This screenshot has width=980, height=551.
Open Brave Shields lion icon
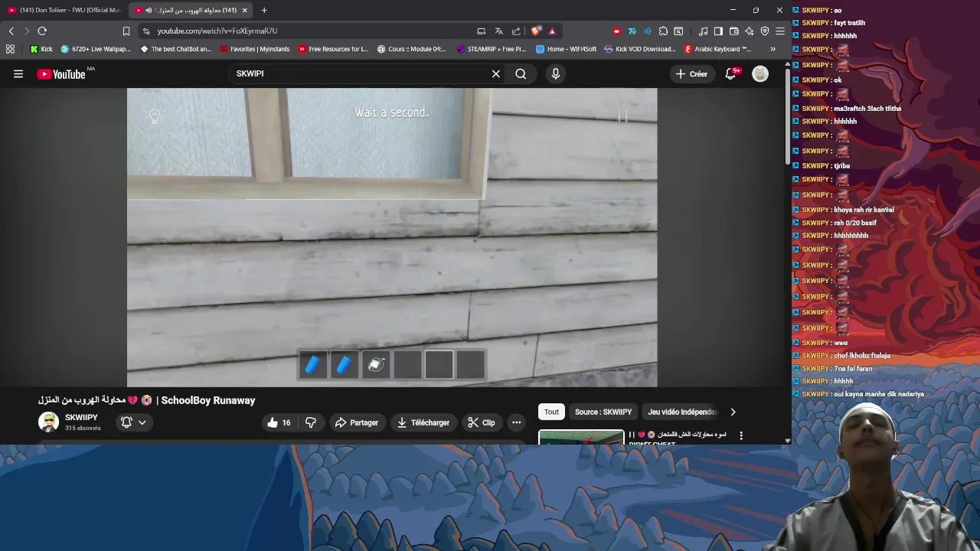[536, 31]
